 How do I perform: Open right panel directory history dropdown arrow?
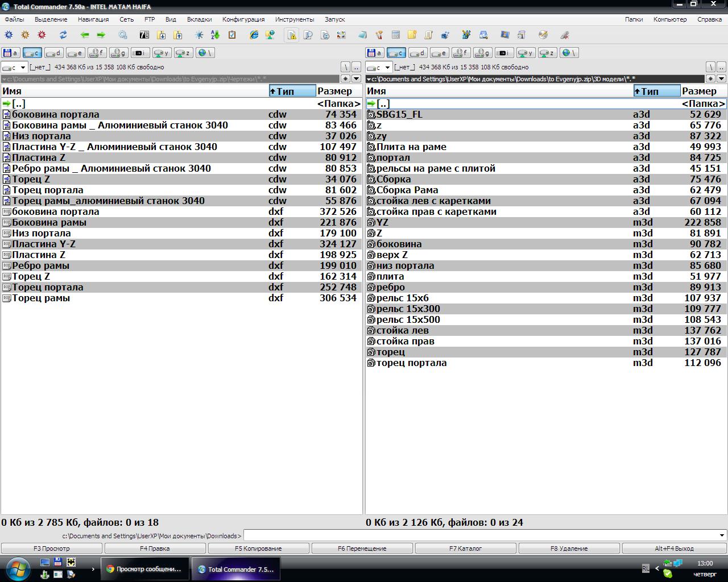pyautogui.click(x=721, y=79)
